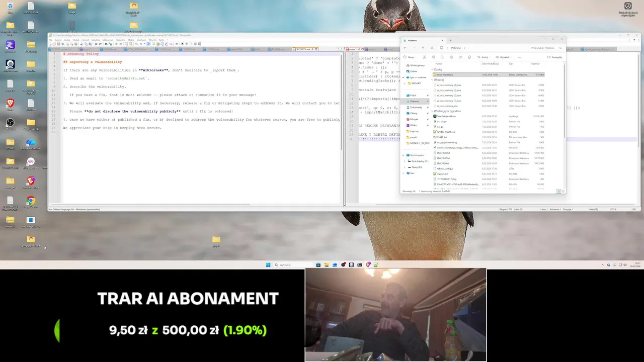This screenshot has height=362, width=644.
Task: Open OBS Studio desktop shortcut
Action: point(10,124)
